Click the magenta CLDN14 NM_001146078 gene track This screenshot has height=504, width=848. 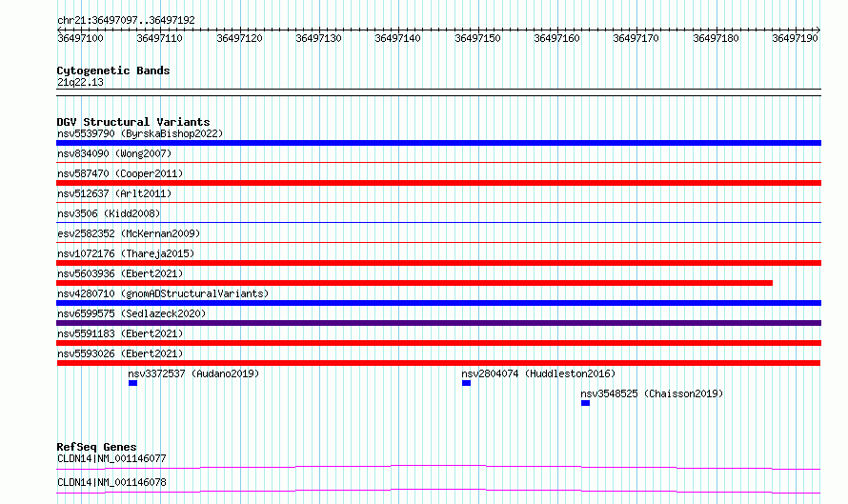click(438, 491)
